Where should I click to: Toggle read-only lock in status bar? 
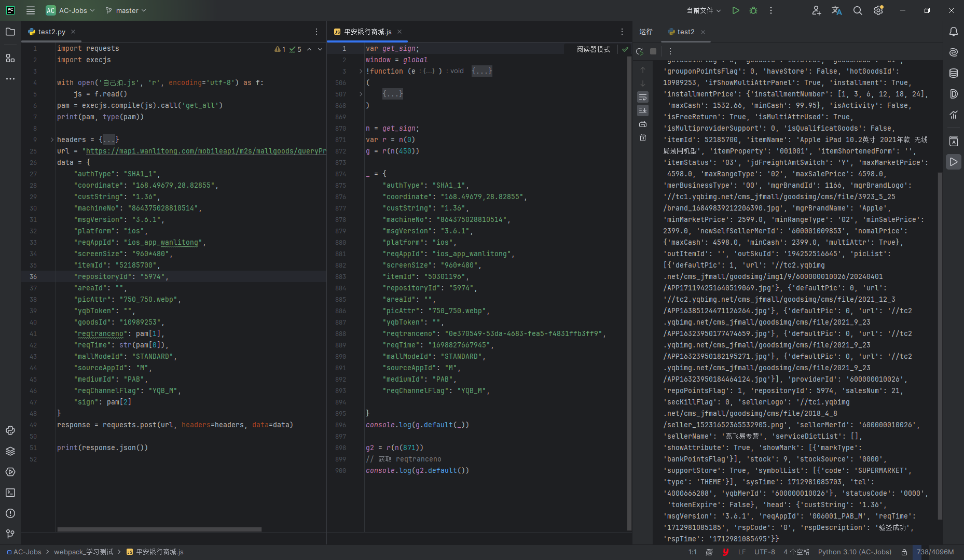click(x=904, y=552)
